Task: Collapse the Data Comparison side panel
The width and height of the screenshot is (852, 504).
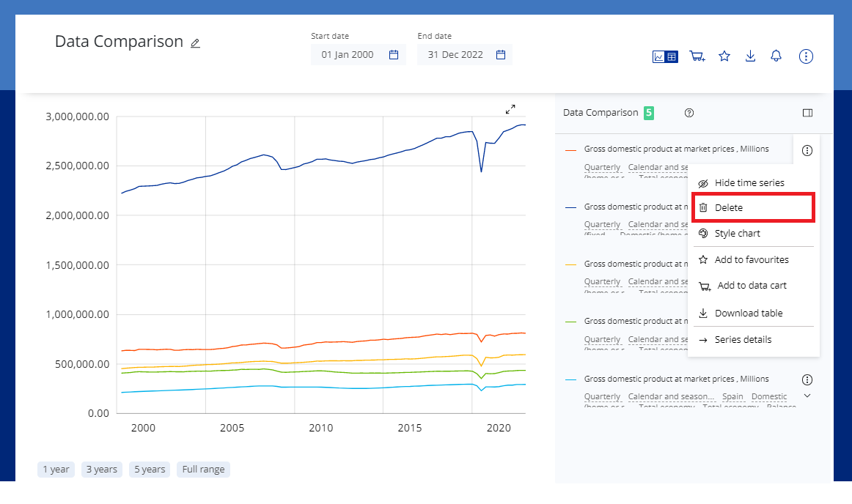Action: coord(807,113)
